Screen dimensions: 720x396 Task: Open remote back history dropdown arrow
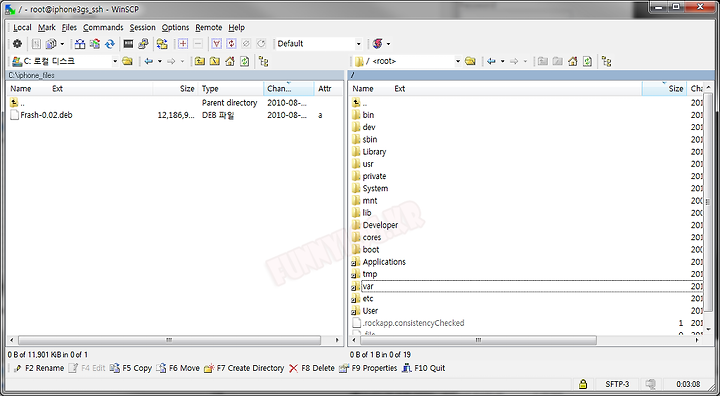coord(502,61)
